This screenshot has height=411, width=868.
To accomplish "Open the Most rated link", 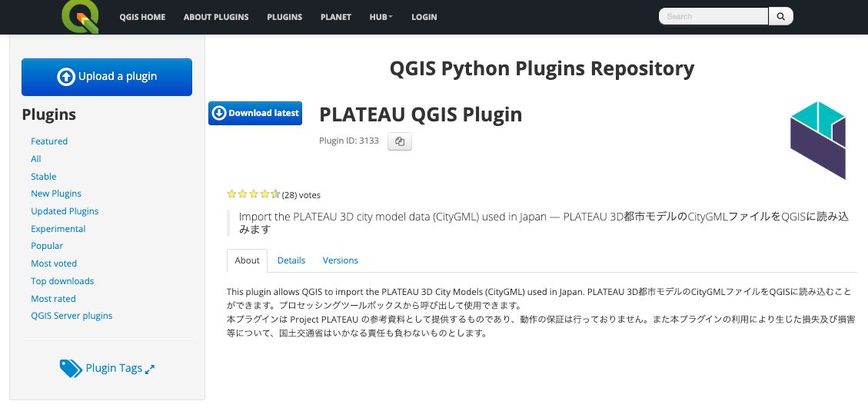I will coord(53,299).
